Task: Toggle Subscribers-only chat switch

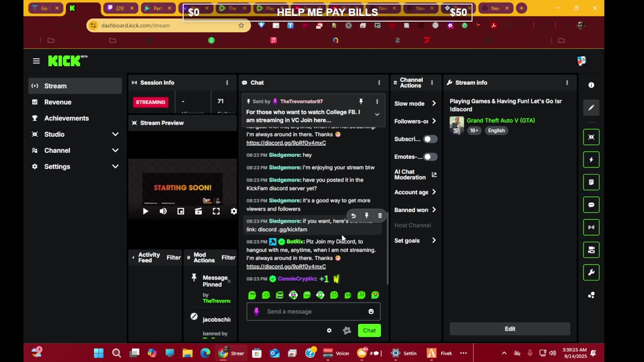Action: pyautogui.click(x=430, y=139)
